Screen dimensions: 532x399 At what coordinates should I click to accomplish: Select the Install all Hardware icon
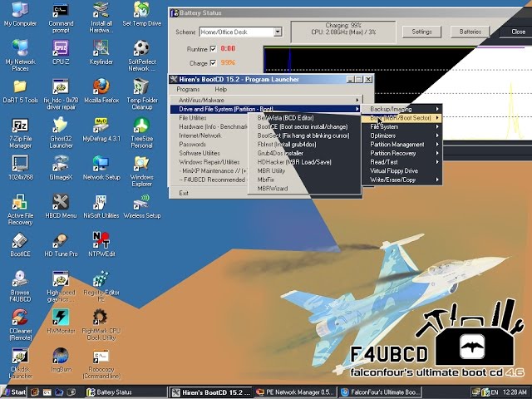click(101, 17)
